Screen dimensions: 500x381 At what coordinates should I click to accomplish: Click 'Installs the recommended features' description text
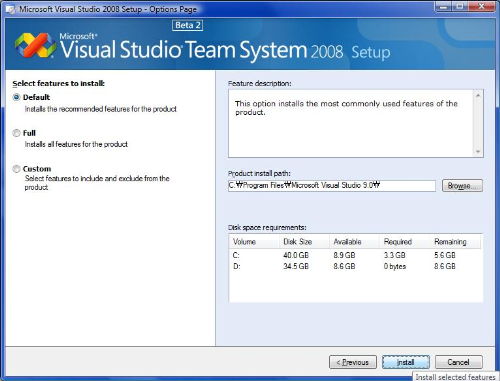[101, 109]
